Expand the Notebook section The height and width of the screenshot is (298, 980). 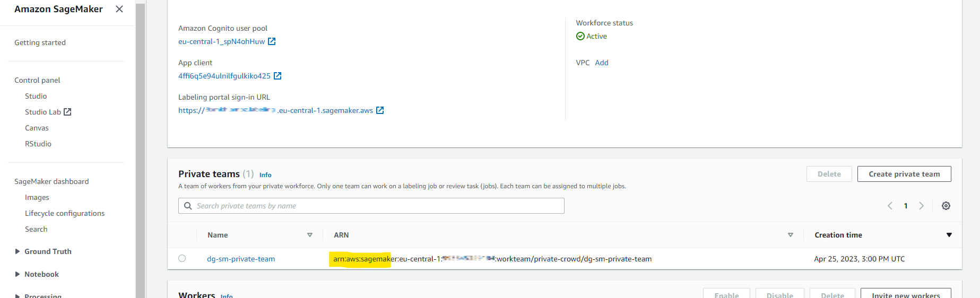18,274
